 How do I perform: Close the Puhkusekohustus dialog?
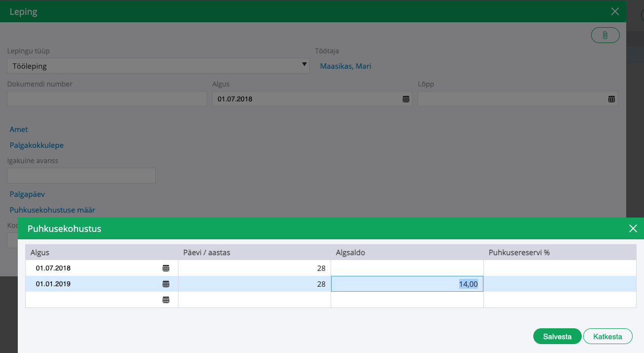point(633,228)
